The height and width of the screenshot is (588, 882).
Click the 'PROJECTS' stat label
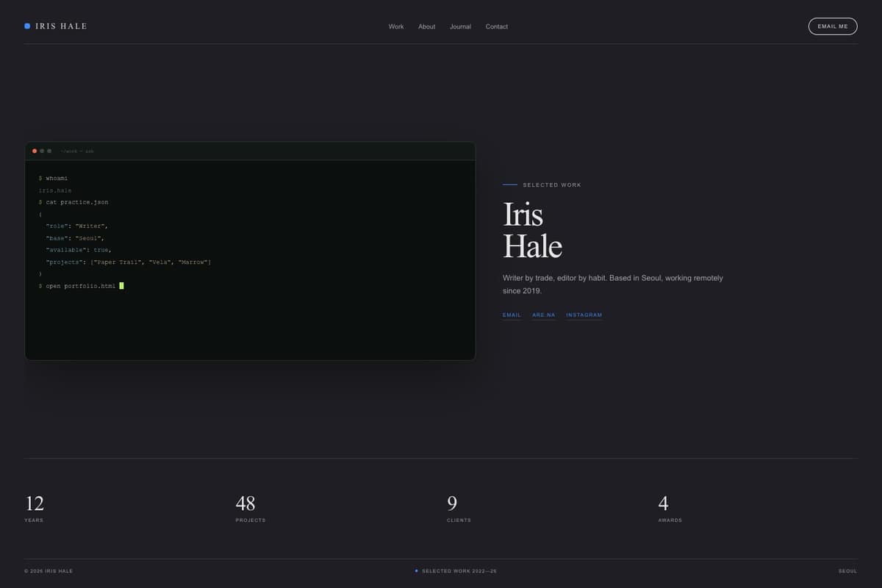251,520
